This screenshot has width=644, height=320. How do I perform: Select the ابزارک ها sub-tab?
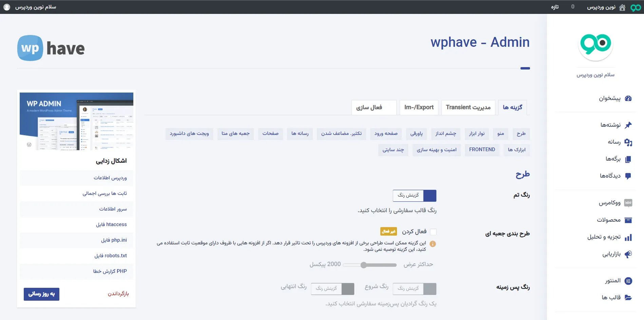516,150
